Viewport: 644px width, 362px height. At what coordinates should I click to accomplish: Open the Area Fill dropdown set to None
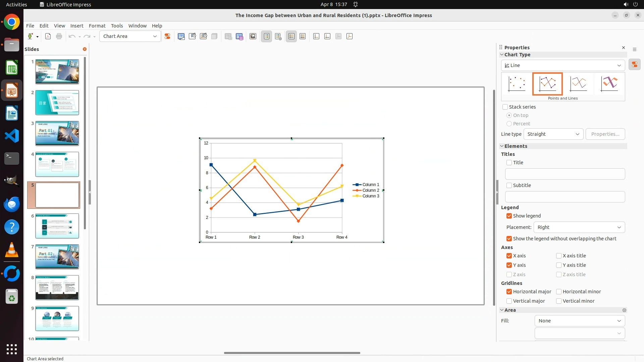579,321
